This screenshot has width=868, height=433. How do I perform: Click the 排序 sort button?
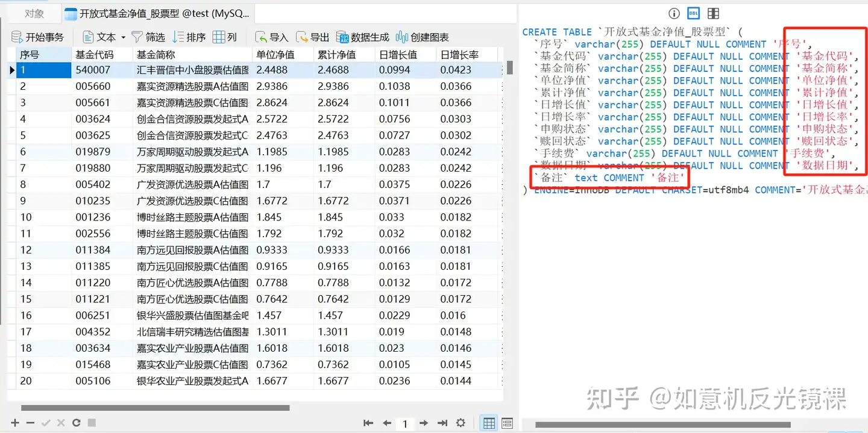(x=189, y=37)
